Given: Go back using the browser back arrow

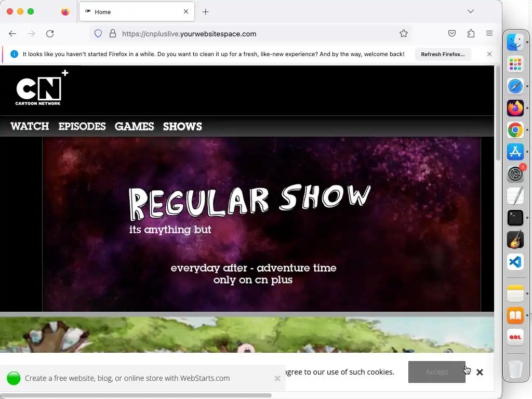Looking at the screenshot, I should point(12,34).
